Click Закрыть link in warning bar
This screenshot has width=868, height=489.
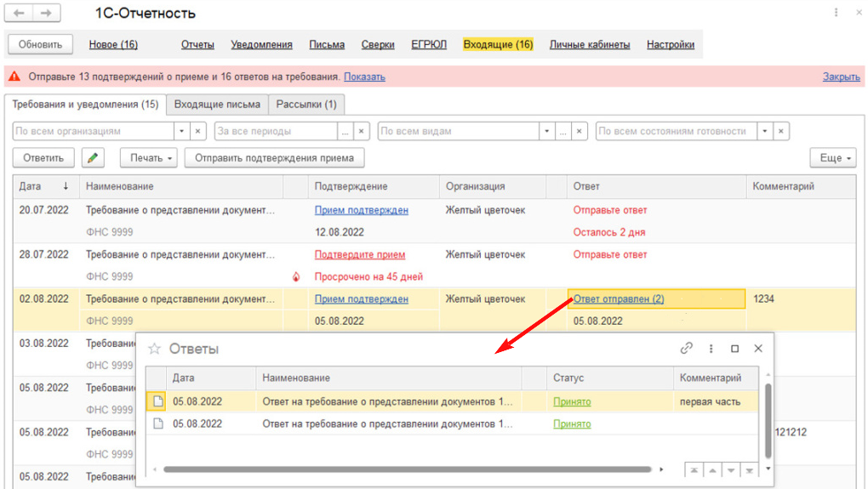point(841,77)
